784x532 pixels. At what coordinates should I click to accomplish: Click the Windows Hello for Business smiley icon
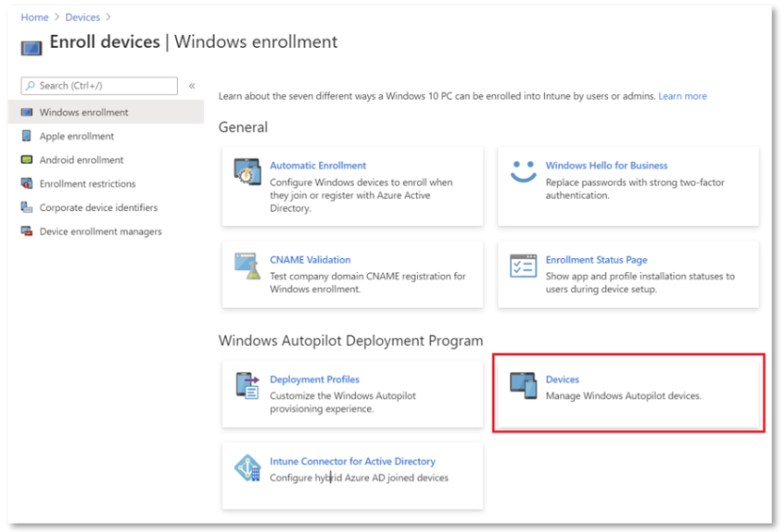click(x=523, y=171)
